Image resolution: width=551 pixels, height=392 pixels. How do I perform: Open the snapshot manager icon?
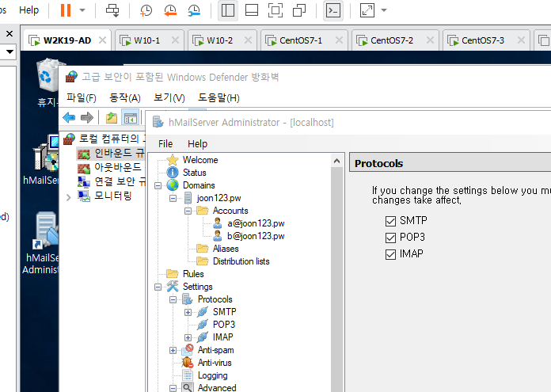click(194, 10)
